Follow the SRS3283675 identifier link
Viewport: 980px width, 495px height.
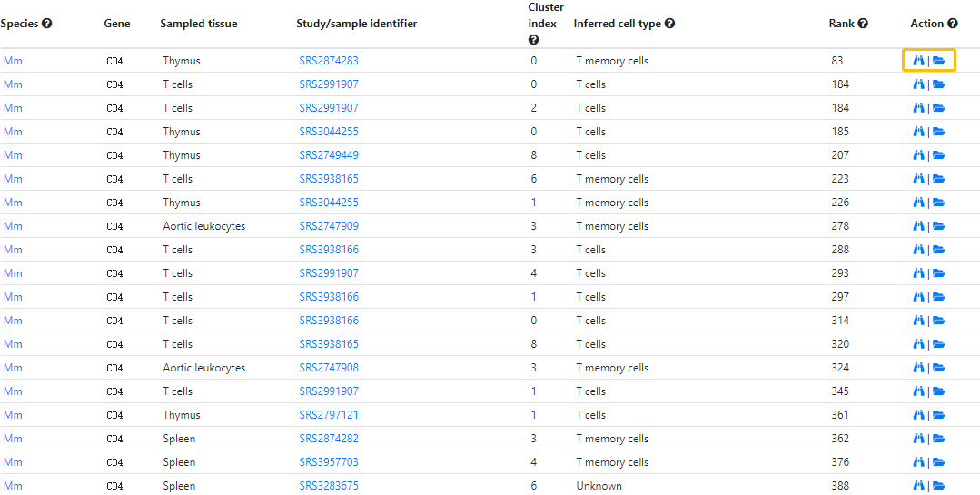(x=329, y=486)
